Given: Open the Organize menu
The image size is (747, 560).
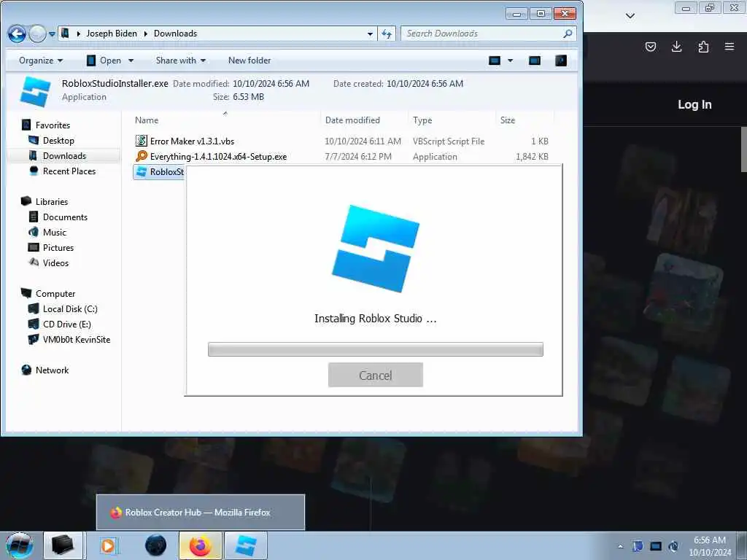Looking at the screenshot, I should click(x=41, y=61).
